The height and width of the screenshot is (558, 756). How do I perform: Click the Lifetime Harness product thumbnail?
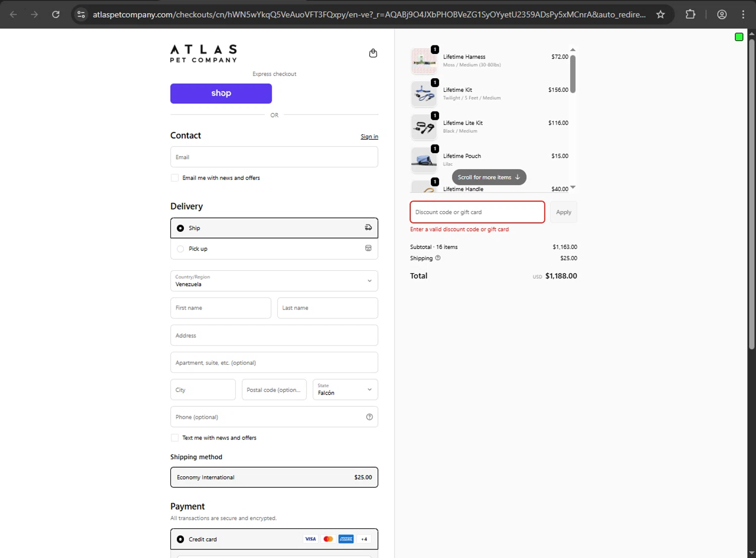tap(424, 61)
